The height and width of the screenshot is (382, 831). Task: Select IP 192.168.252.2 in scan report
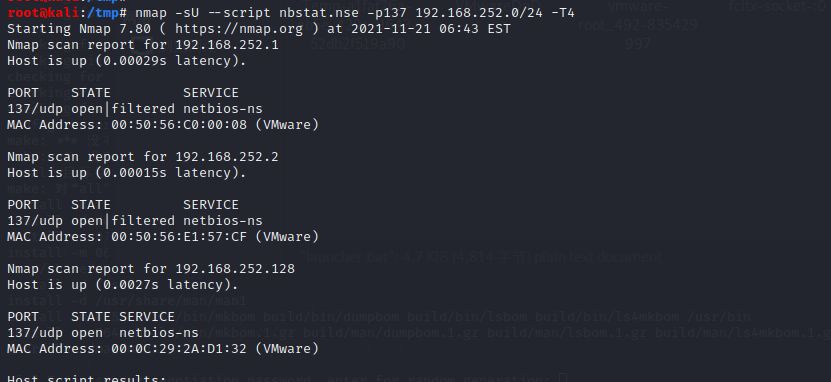(227, 157)
